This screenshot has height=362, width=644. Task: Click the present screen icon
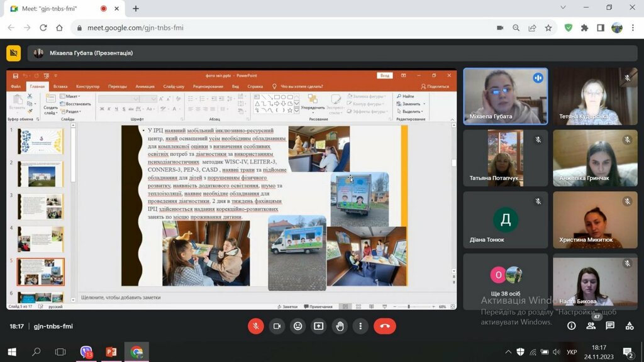click(x=319, y=326)
